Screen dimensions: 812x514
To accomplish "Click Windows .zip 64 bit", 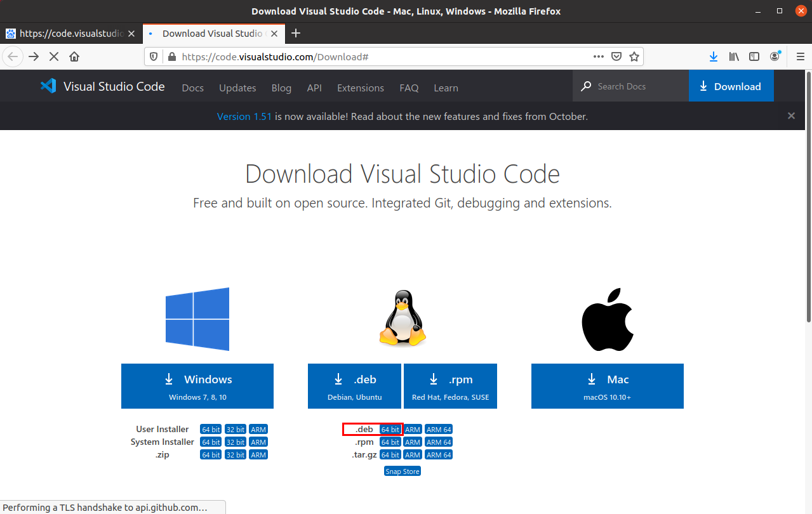I will point(211,455).
